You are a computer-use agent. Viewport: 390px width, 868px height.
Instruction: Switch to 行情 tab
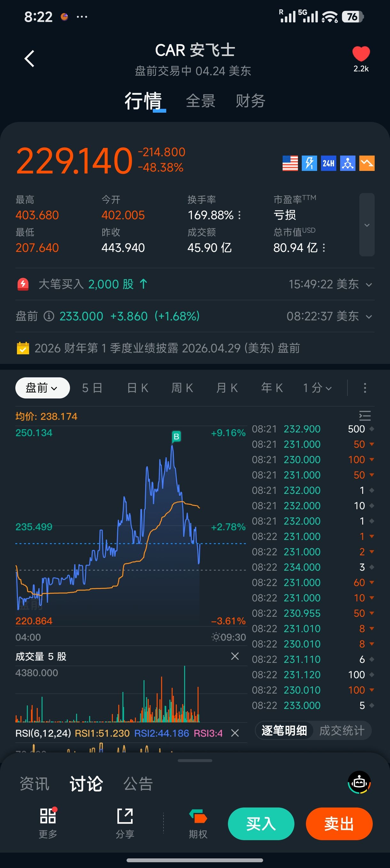(143, 101)
